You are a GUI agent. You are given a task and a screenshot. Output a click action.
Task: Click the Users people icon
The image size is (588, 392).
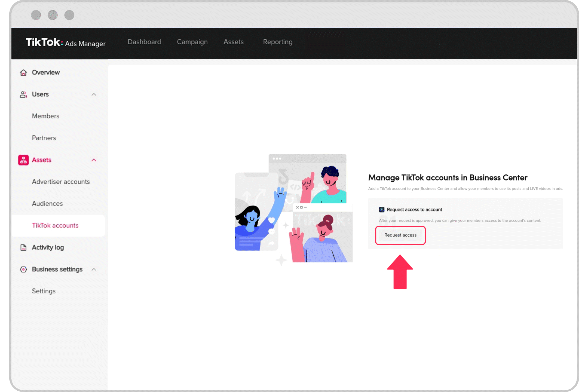(23, 94)
